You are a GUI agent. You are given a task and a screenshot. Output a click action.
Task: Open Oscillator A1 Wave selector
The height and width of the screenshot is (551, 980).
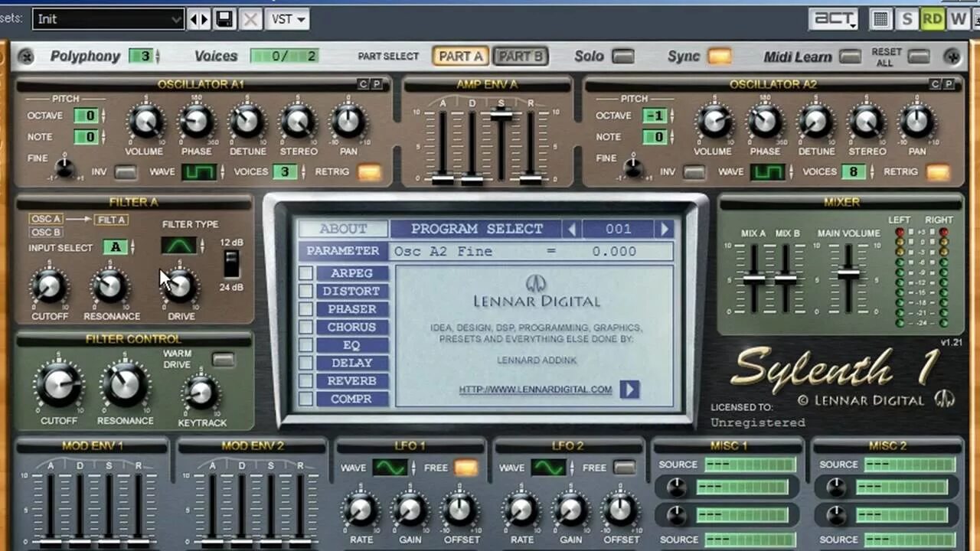[200, 172]
